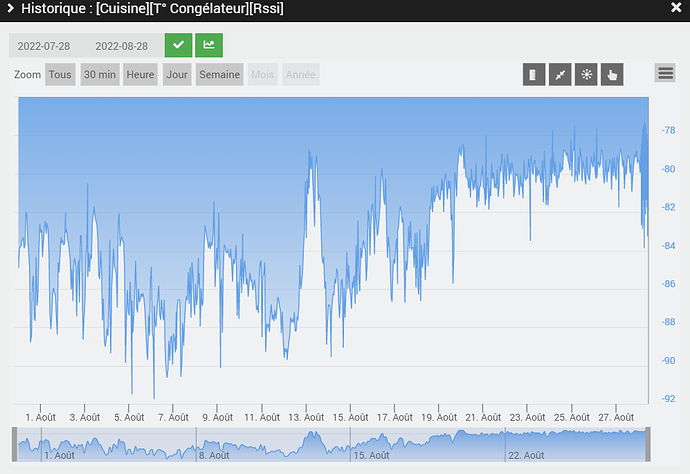
Task: Click the green checkmark validate button
Action: click(178, 45)
